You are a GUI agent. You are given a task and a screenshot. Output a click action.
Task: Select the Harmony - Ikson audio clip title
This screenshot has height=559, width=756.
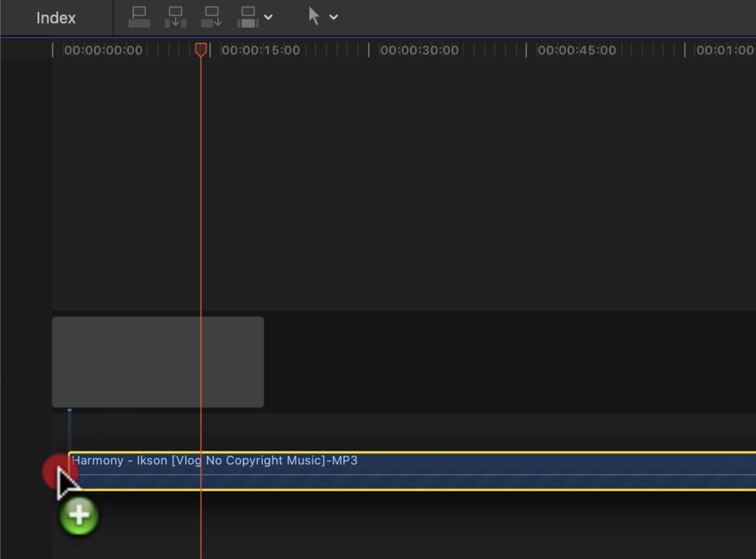click(214, 461)
